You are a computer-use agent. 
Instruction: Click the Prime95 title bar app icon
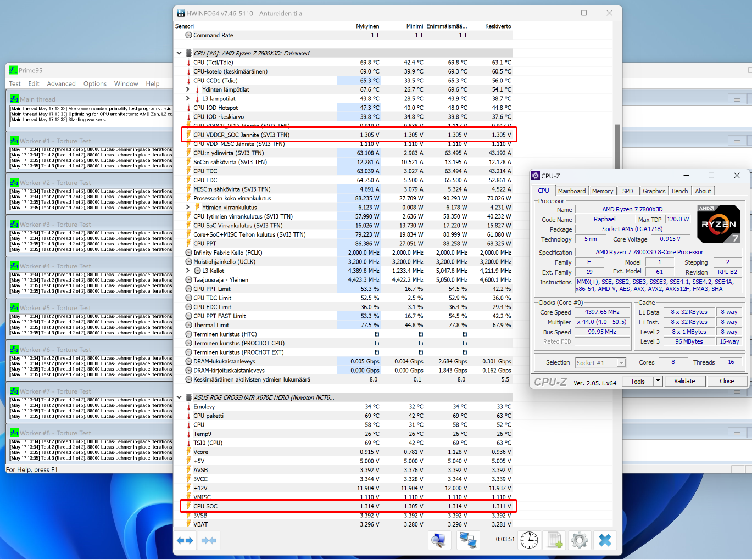point(13,70)
